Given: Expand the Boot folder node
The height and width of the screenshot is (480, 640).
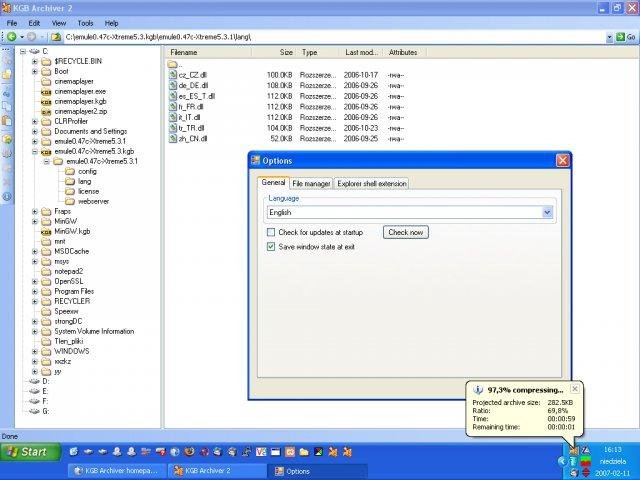Looking at the screenshot, I should click(35, 71).
